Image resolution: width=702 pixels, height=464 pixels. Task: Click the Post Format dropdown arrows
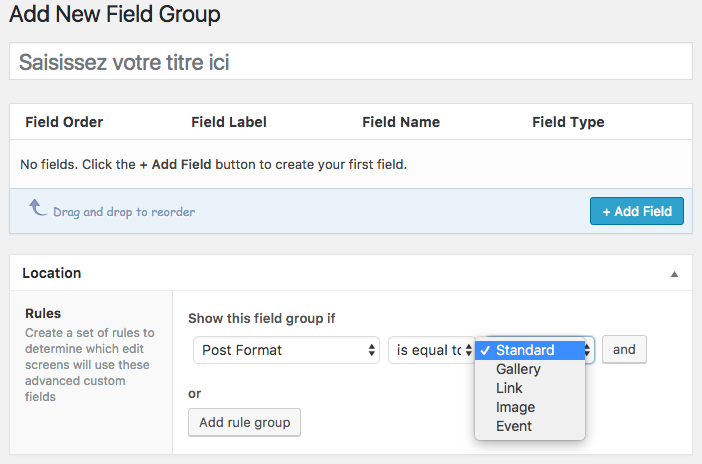pyautogui.click(x=371, y=350)
